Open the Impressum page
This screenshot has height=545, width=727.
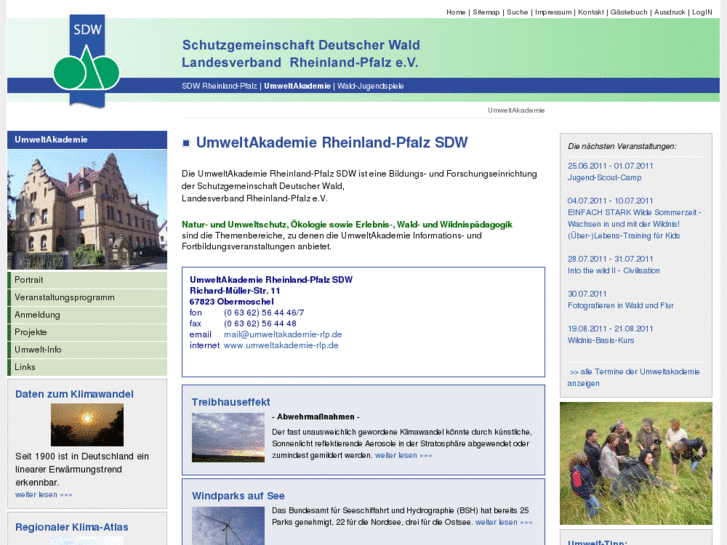pyautogui.click(x=553, y=13)
